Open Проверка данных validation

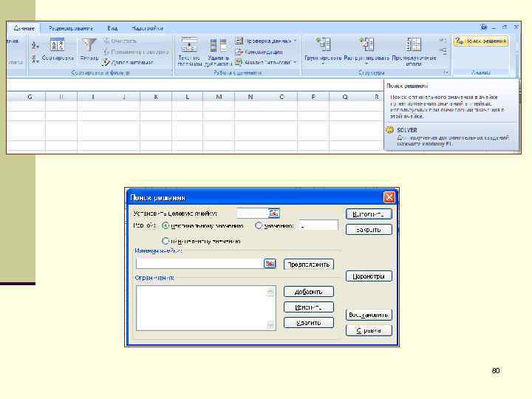[x=263, y=41]
